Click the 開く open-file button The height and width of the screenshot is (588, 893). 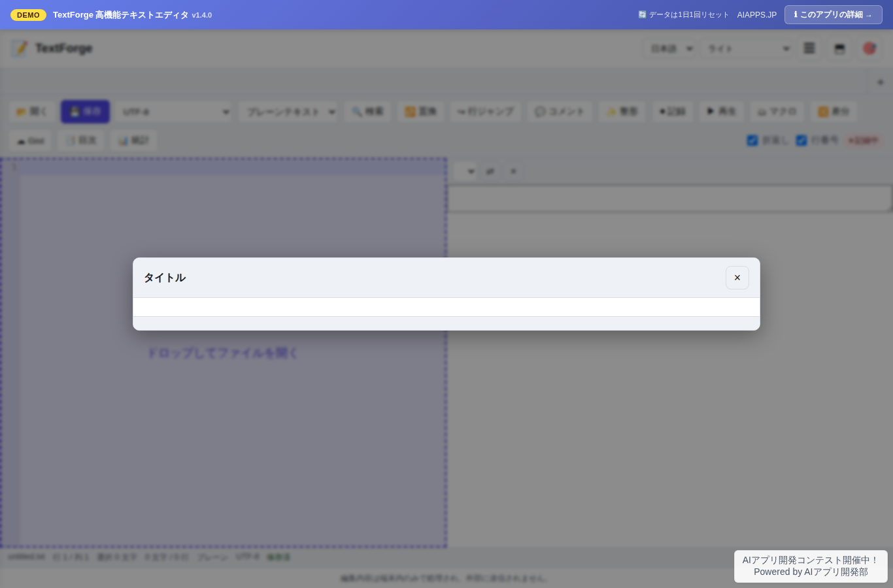tap(32, 112)
